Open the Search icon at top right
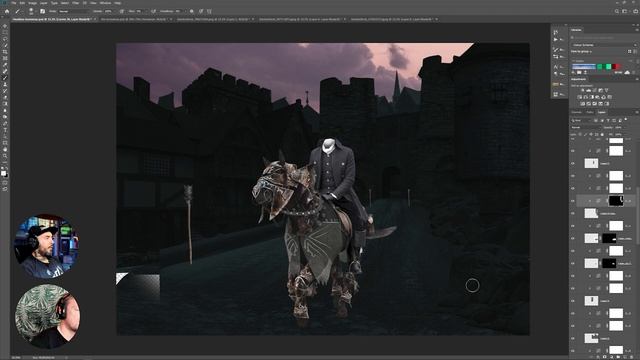Viewport: 640px width, 360px height. 617,11
